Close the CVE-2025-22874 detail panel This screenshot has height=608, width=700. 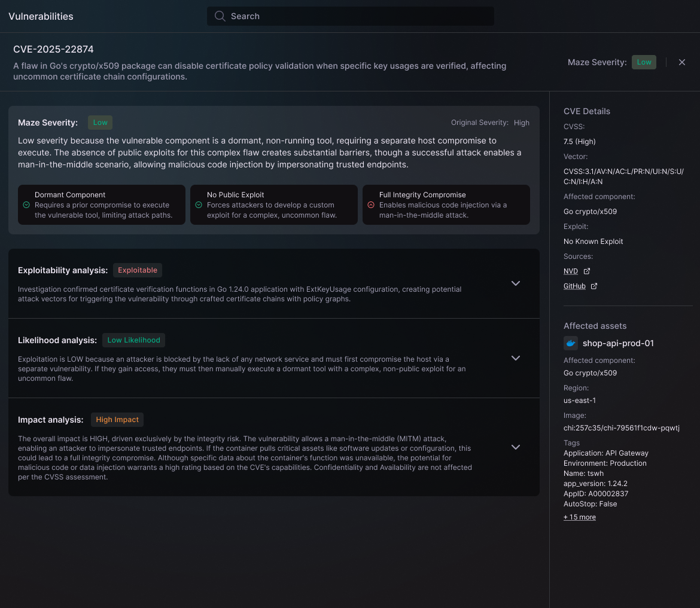click(681, 62)
